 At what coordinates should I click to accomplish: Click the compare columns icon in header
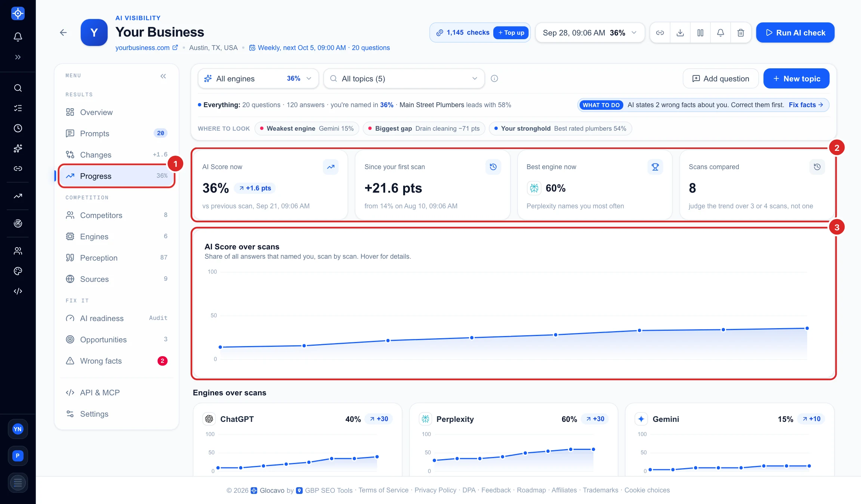(x=700, y=33)
